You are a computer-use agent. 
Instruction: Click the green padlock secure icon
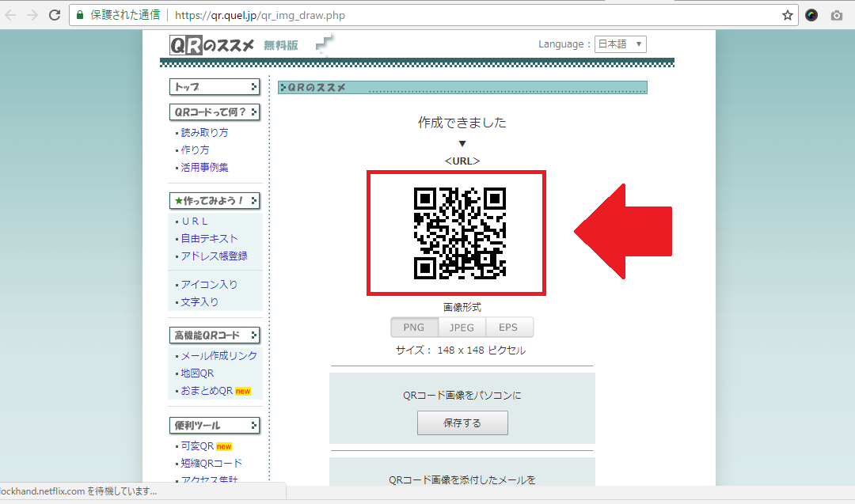(x=79, y=15)
